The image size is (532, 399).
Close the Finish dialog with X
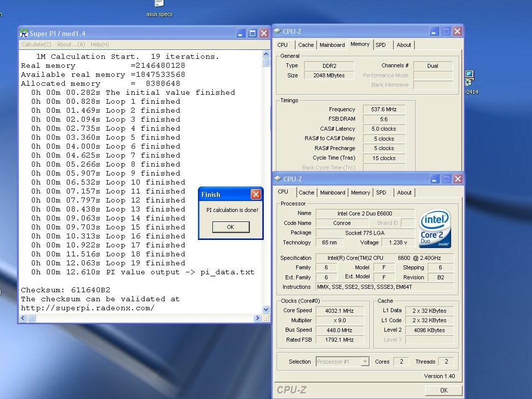[x=256, y=194]
